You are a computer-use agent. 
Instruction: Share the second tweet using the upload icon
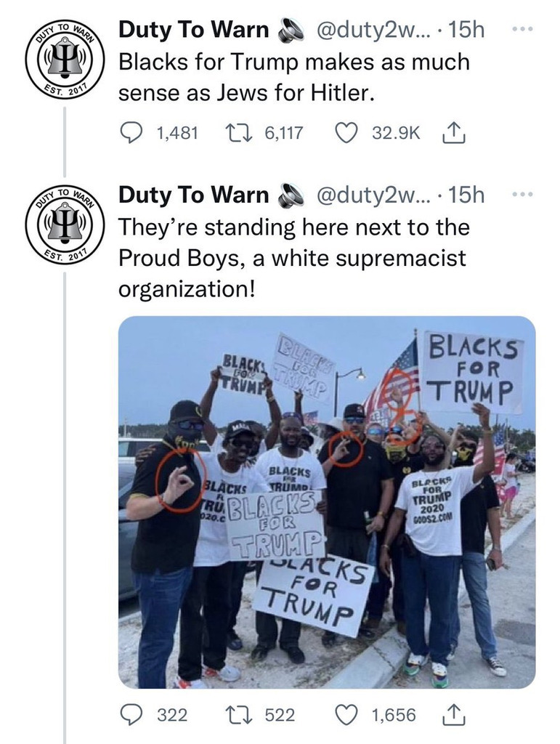click(x=454, y=715)
